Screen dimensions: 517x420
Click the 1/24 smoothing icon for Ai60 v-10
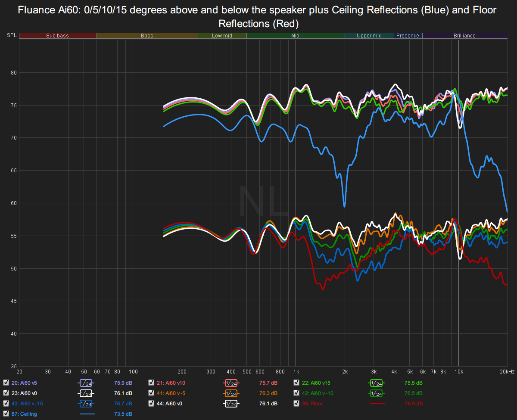click(376, 393)
